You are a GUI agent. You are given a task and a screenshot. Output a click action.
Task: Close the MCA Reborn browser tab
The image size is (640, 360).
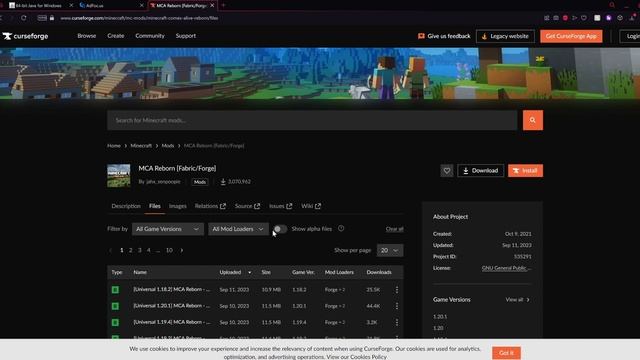tap(212, 5)
